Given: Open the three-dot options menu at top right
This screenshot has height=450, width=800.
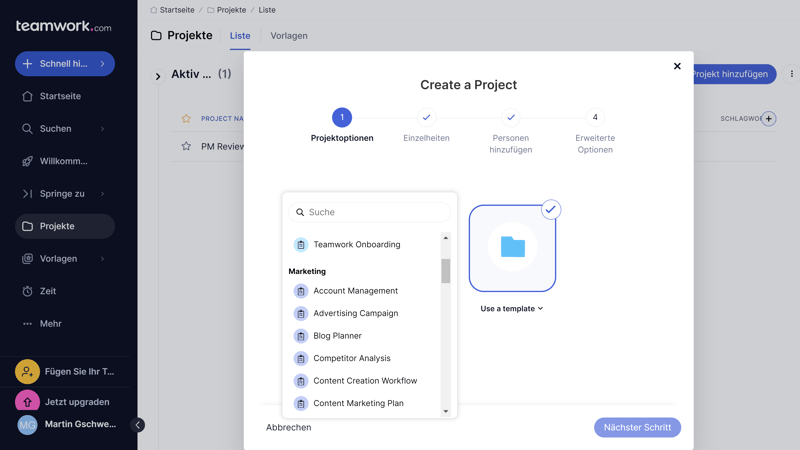Looking at the screenshot, I should (791, 74).
